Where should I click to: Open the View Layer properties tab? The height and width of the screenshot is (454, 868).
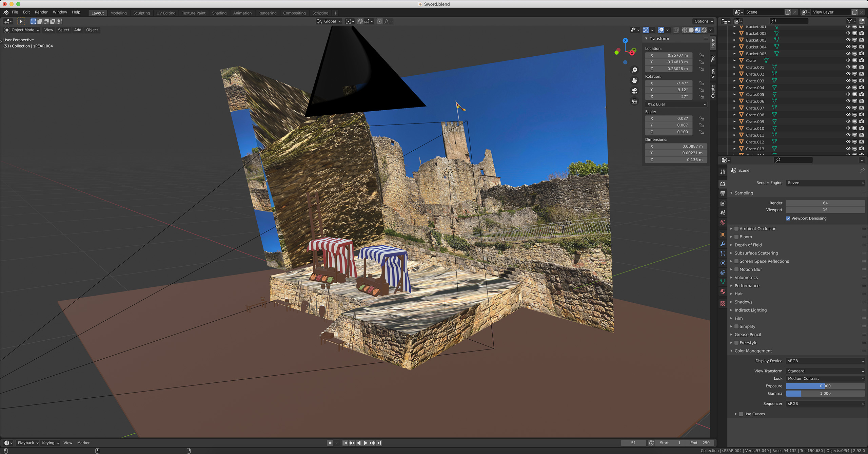pyautogui.click(x=723, y=203)
